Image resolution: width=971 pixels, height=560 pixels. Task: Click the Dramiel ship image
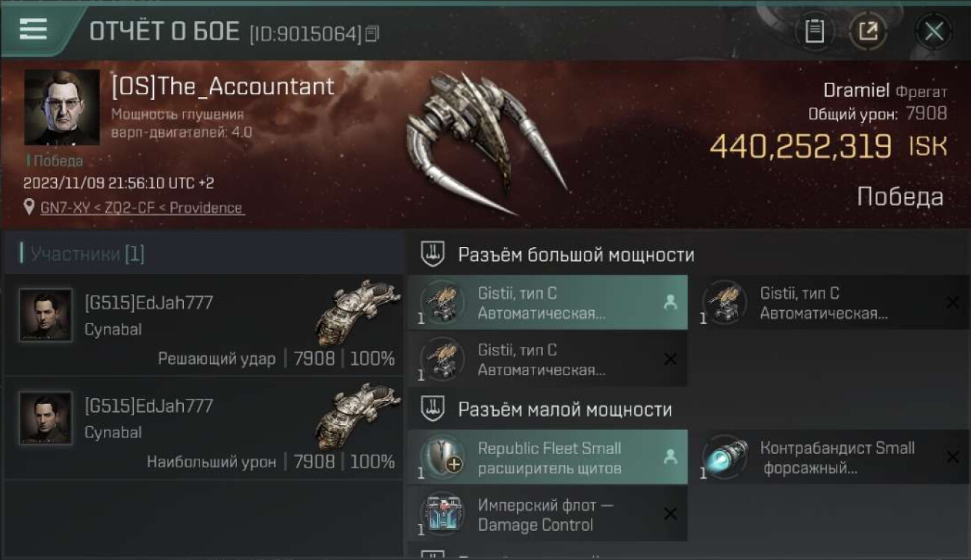[485, 142]
